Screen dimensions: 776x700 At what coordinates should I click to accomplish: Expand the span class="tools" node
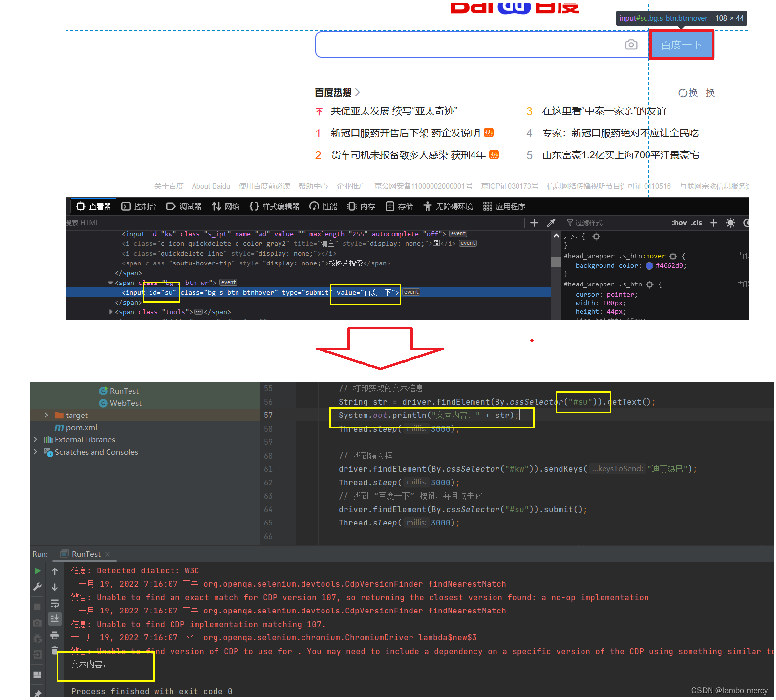pyautogui.click(x=111, y=312)
